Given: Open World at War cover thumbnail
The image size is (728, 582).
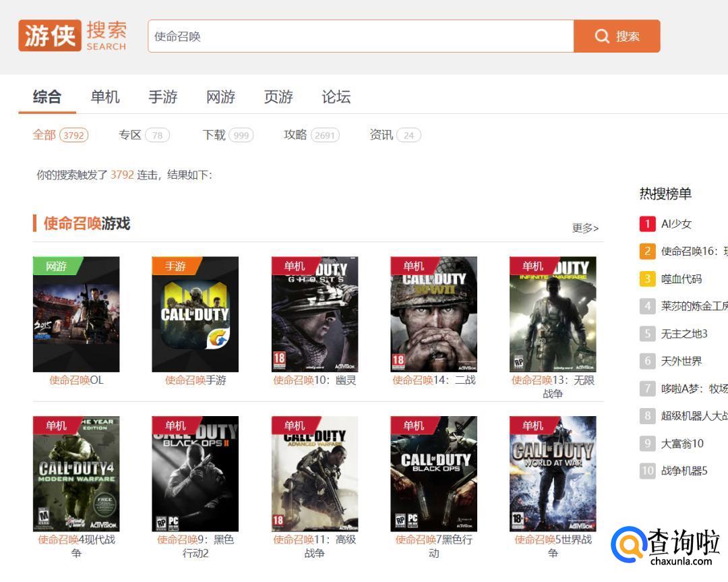Looking at the screenshot, I should (553, 474).
